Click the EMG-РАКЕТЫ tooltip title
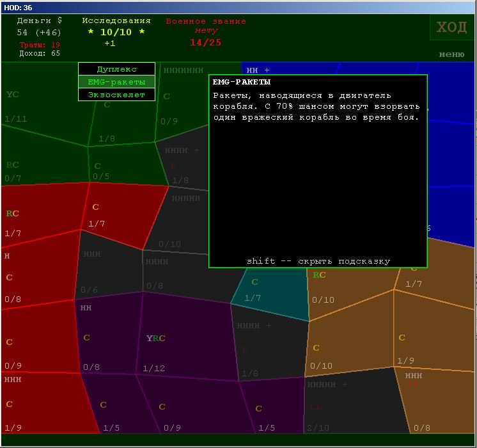This screenshot has height=448, width=477. pos(242,82)
